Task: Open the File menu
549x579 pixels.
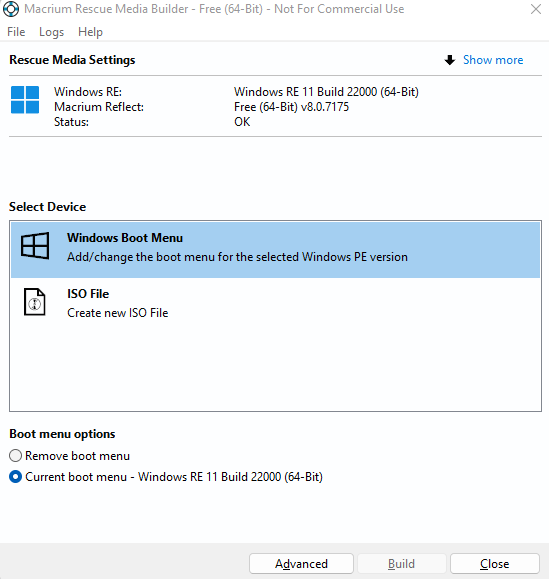Action: point(16,32)
